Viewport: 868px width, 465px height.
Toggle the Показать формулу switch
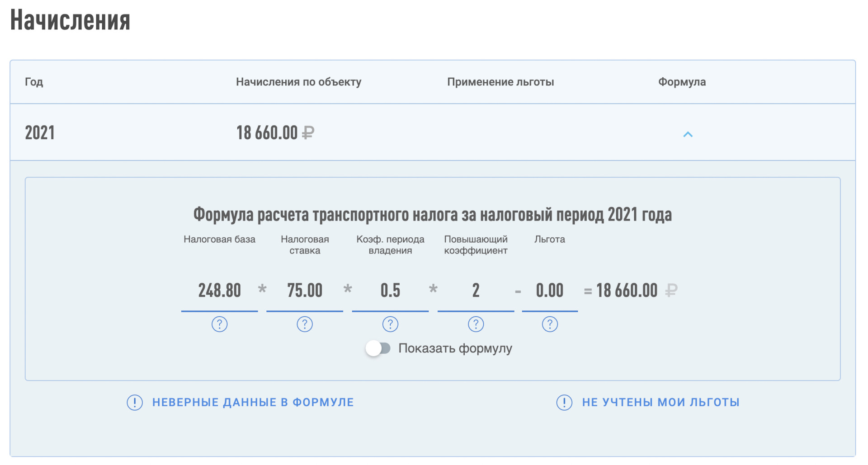point(378,348)
